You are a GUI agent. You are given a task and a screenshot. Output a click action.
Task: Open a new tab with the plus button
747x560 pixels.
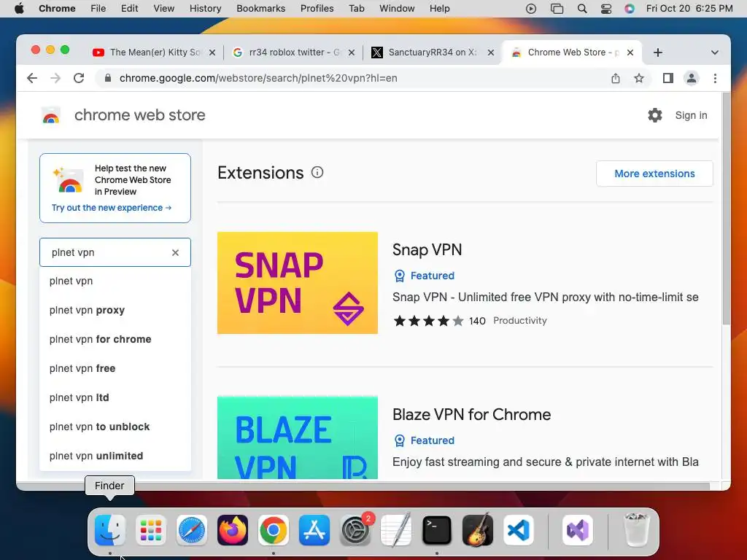coord(658,52)
